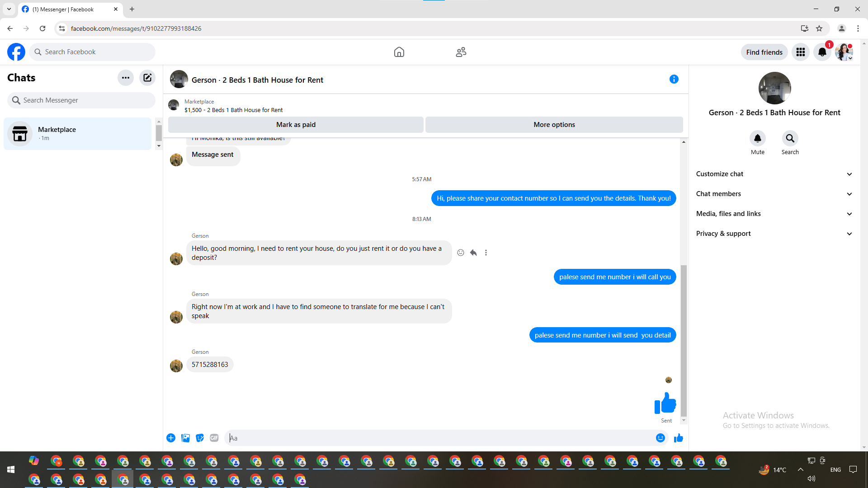Show hidden system tray icons
Image resolution: width=868 pixels, height=488 pixels.
801,469
